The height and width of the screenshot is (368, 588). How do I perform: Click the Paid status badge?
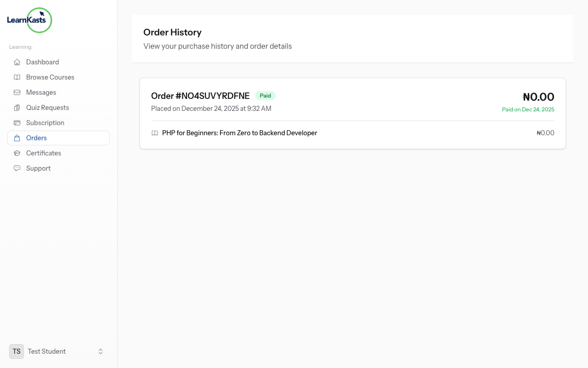click(x=266, y=96)
